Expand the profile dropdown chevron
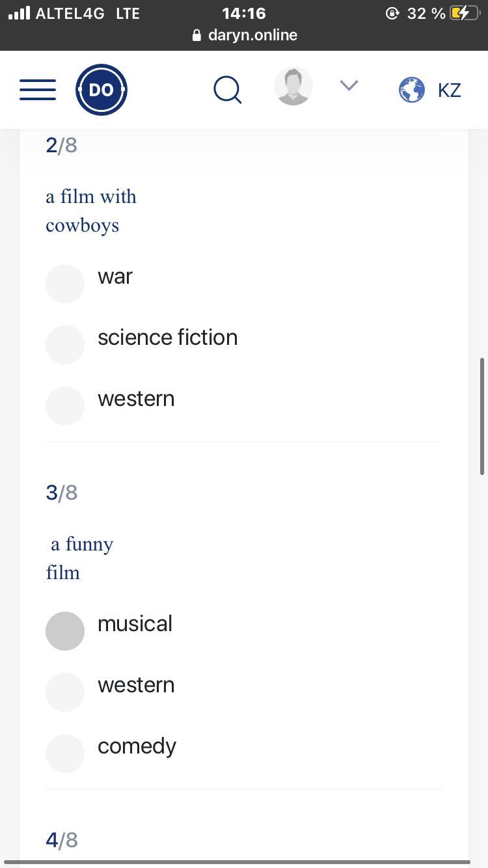488x868 pixels. (x=349, y=86)
